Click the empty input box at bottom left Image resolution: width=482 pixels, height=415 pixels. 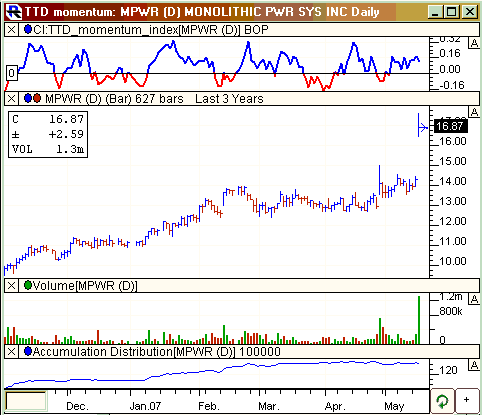pyautogui.click(x=26, y=401)
